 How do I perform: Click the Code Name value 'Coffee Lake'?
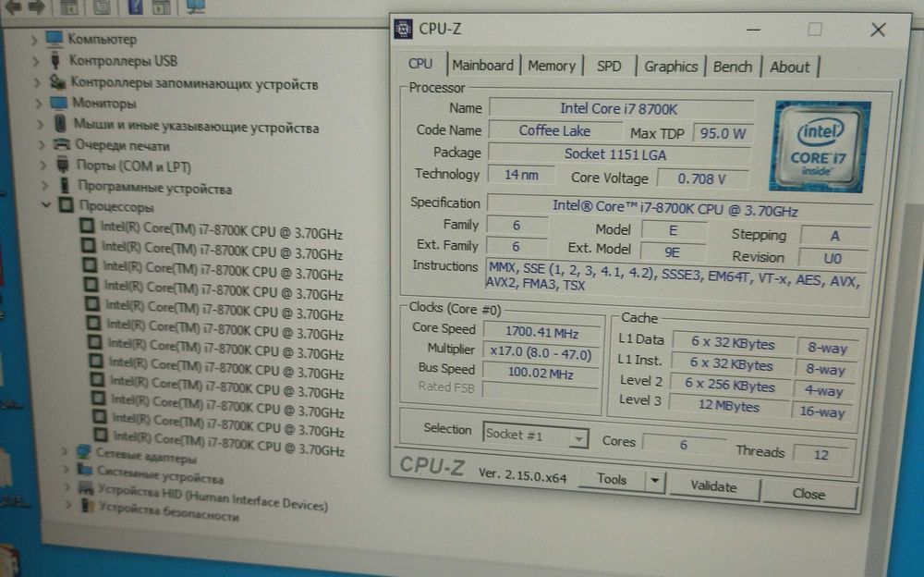click(x=554, y=130)
